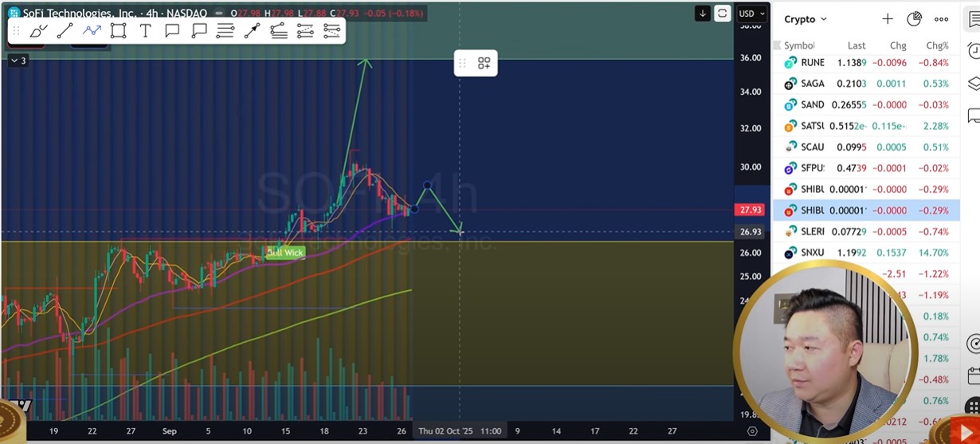This screenshot has height=444, width=980.
Task: Open the Crypto watchlist dropdown
Action: [x=806, y=19]
